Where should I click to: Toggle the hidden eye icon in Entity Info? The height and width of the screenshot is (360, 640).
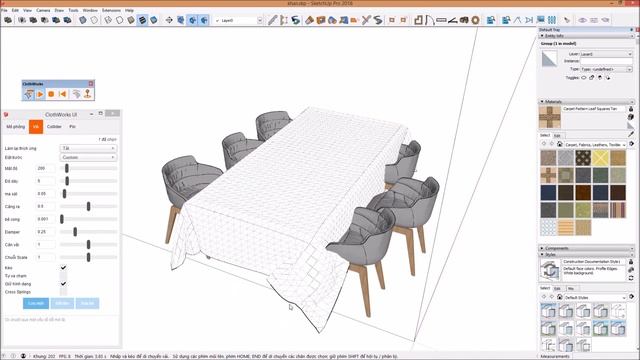584,78
